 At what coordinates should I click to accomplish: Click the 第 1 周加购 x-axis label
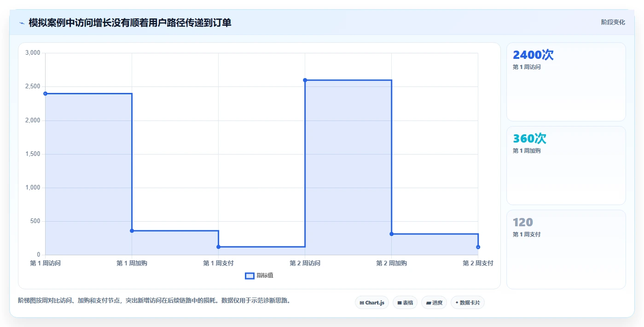coord(132,263)
